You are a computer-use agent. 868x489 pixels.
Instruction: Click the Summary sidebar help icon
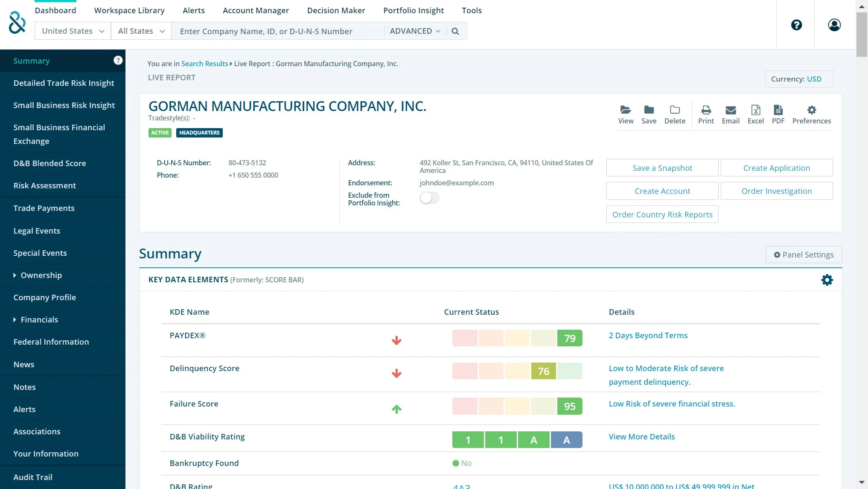coord(118,61)
